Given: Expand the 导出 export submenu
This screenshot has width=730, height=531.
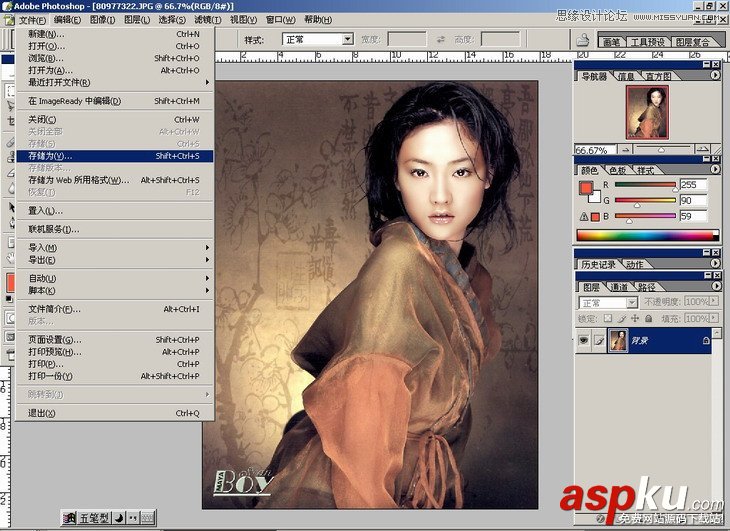Looking at the screenshot, I should [115, 260].
